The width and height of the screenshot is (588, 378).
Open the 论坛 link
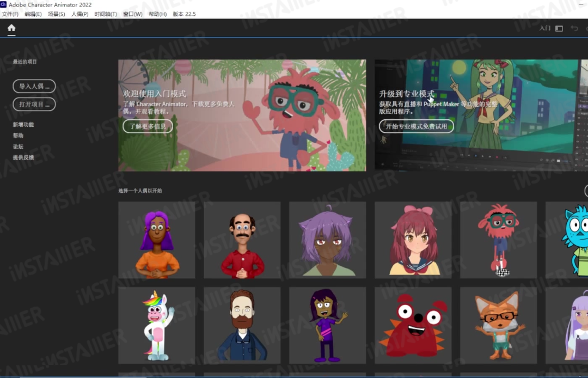[18, 147]
